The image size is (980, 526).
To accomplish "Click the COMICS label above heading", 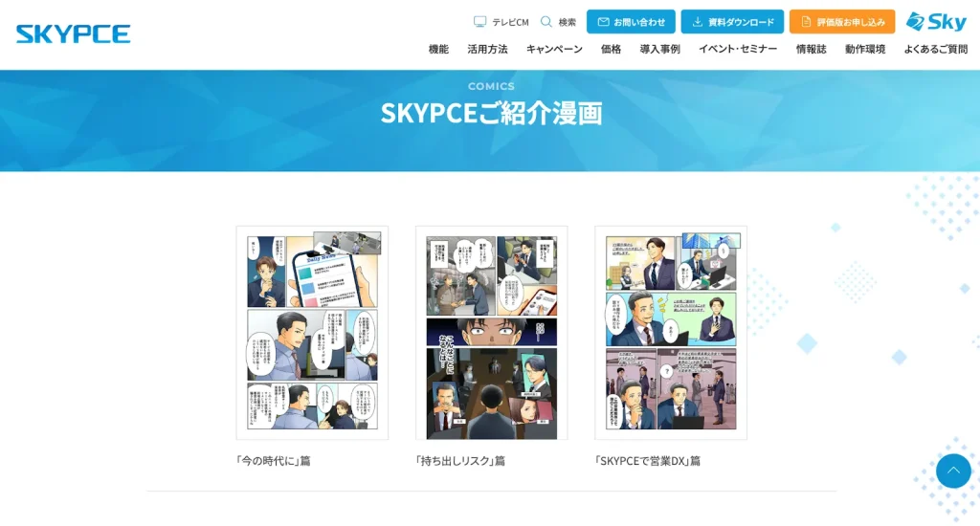I will (x=491, y=86).
